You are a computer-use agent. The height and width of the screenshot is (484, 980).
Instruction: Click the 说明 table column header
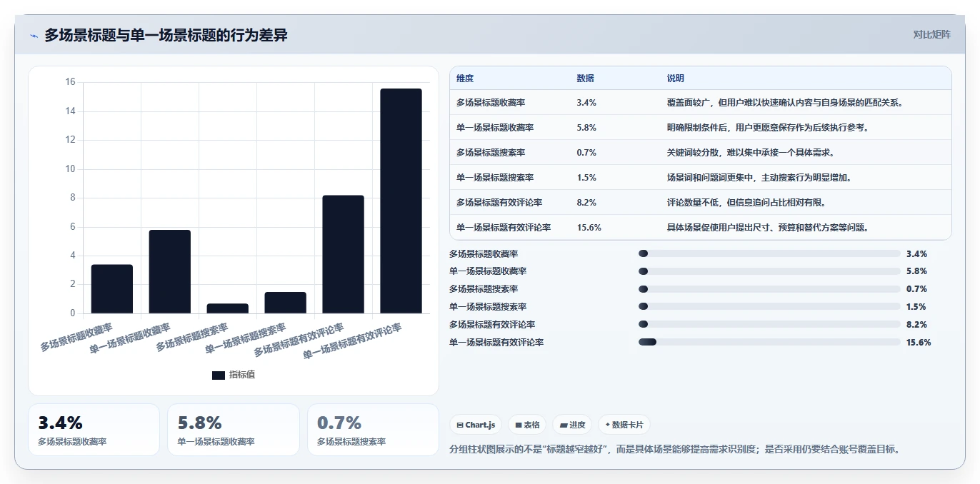pyautogui.click(x=676, y=79)
